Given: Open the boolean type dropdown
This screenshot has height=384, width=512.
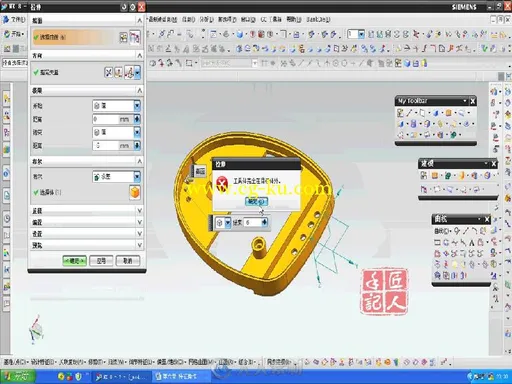Looking at the screenshot, I should [137, 176].
